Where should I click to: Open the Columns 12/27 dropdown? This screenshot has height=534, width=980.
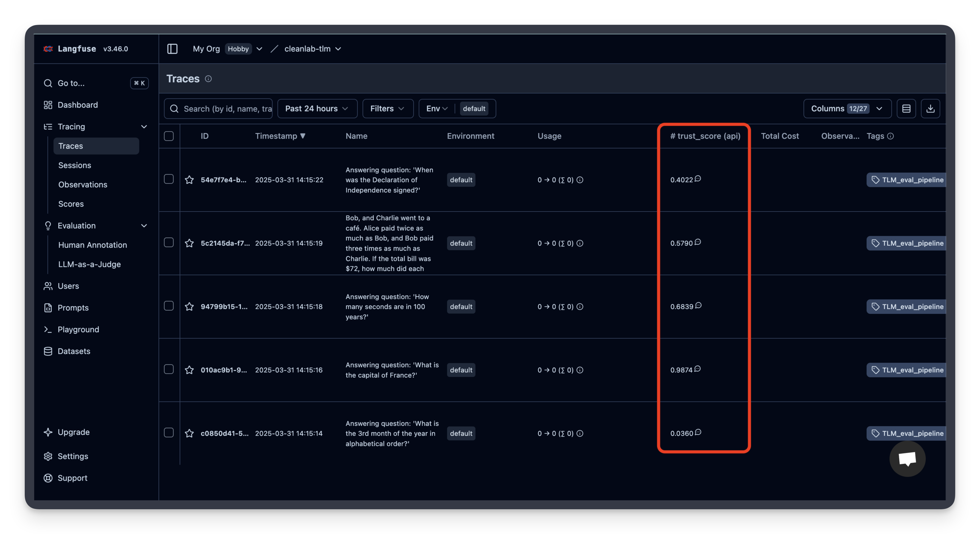pyautogui.click(x=847, y=108)
